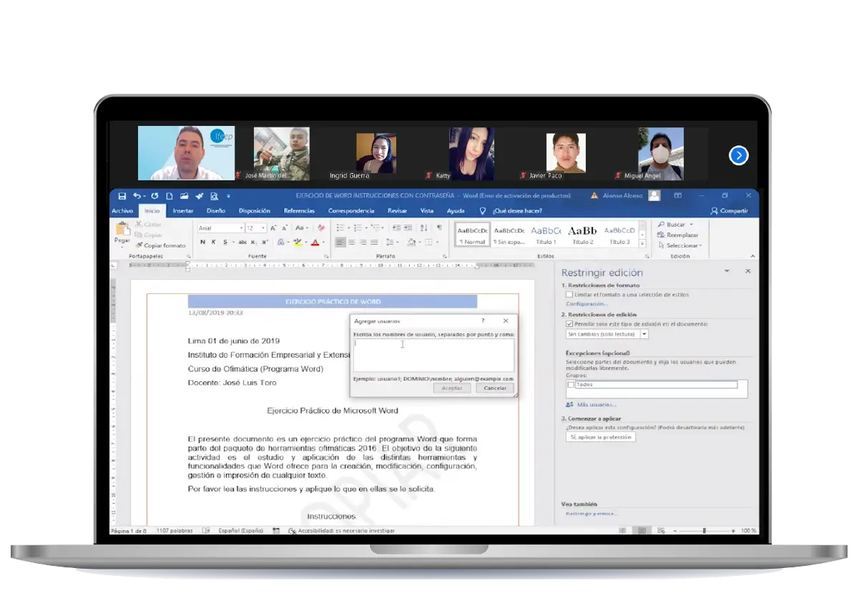
Task: Open the Seleccionar dropdown
Action: [x=680, y=245]
